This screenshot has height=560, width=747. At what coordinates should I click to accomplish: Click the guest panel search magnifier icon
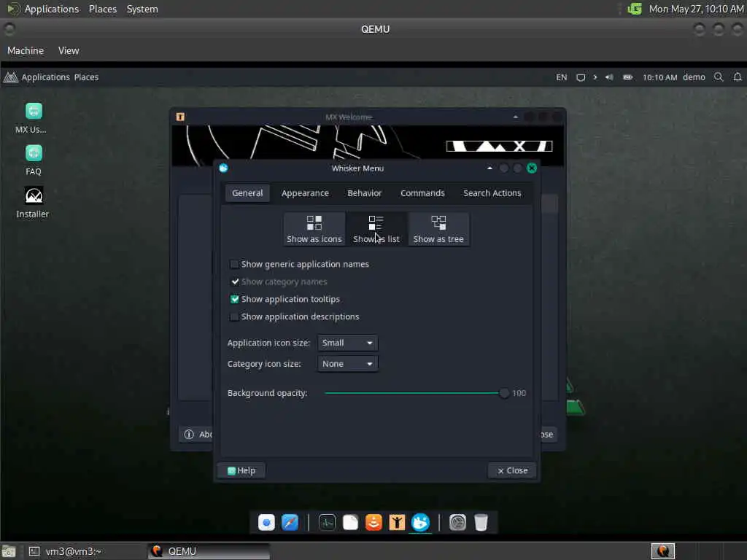click(719, 77)
